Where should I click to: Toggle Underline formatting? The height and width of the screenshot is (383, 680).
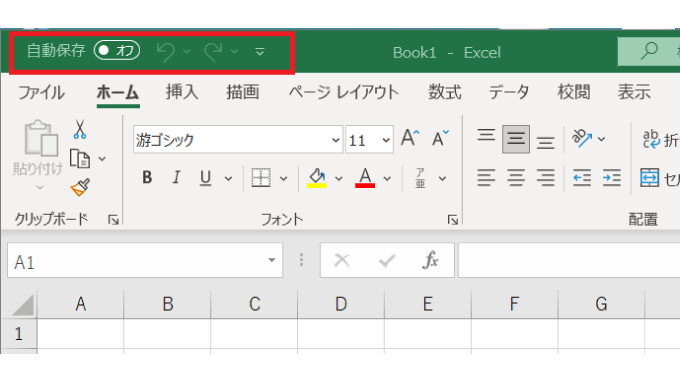click(x=205, y=178)
